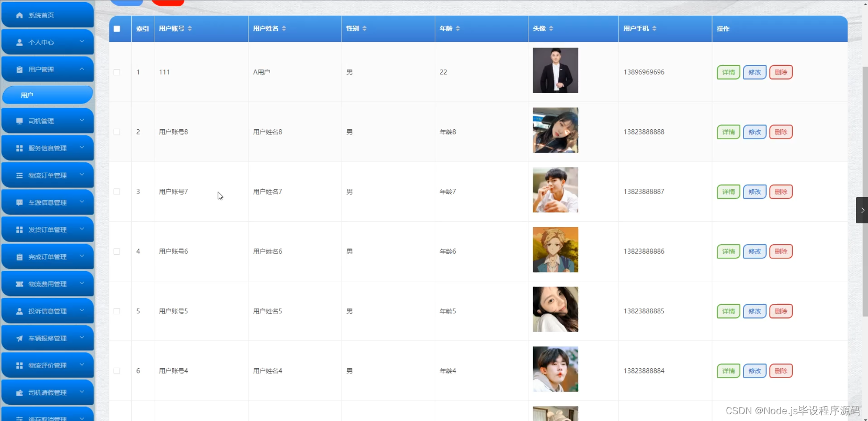Viewport: 868px width, 421px height.
Task: Collapse the 用户管理 menu chevron
Action: pyautogui.click(x=82, y=69)
